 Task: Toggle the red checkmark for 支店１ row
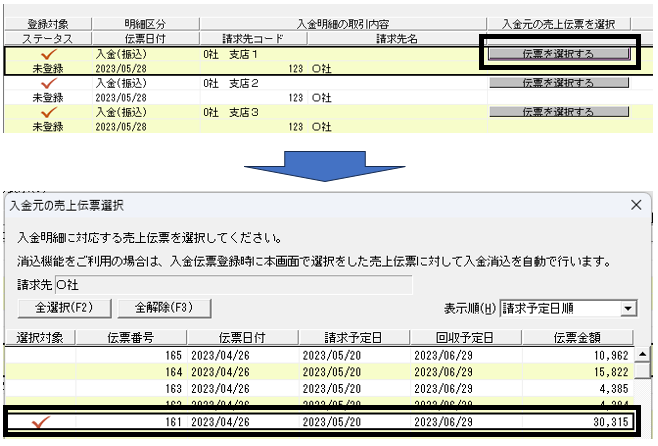pyautogui.click(x=48, y=54)
